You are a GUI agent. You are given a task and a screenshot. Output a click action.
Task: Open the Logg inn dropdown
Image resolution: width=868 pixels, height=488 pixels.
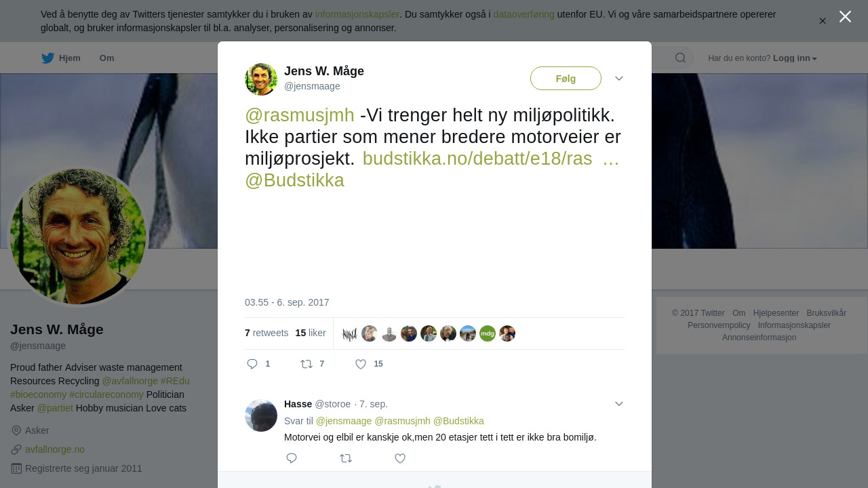click(795, 58)
